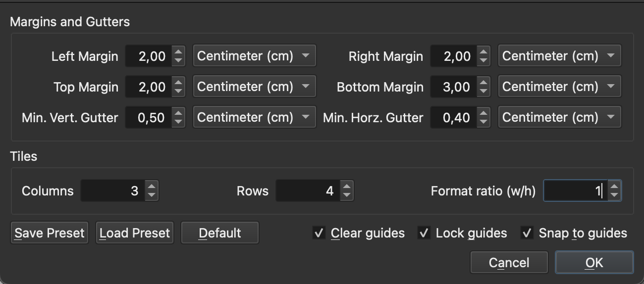This screenshot has width=644, height=284.
Task: Open Min. Vert. Gutter unit dropdown
Action: pyautogui.click(x=254, y=117)
